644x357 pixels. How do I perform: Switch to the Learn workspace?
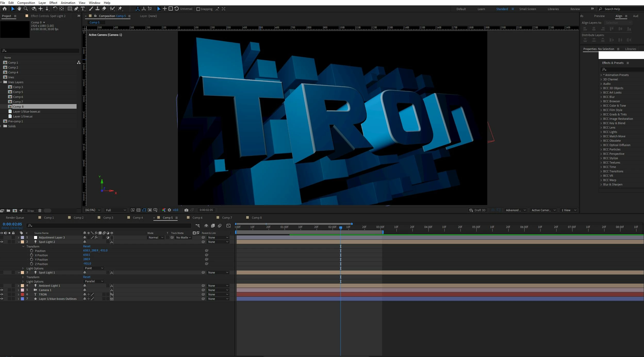481,9
